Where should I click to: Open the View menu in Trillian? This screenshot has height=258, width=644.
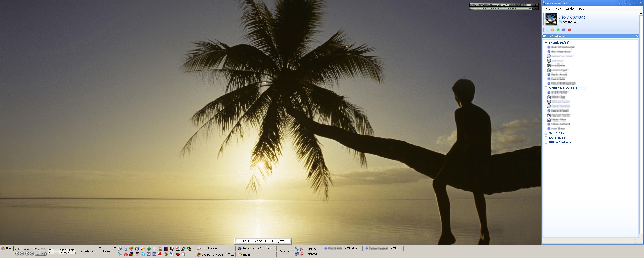point(559,9)
